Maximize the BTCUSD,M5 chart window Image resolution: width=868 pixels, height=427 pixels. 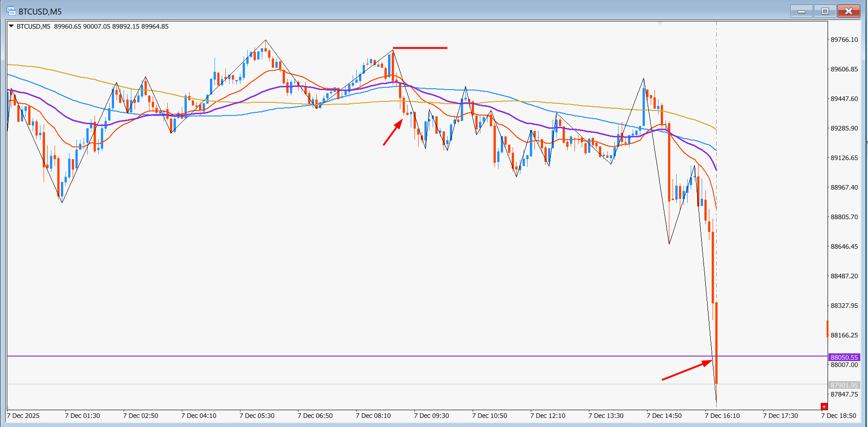(x=825, y=11)
